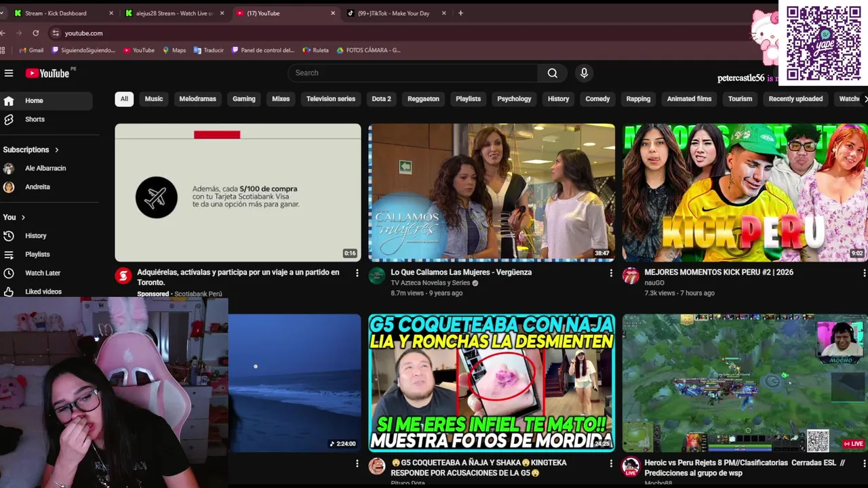Play the KICK PERU thumbnail
The height and width of the screenshot is (488, 868).
coord(745,192)
